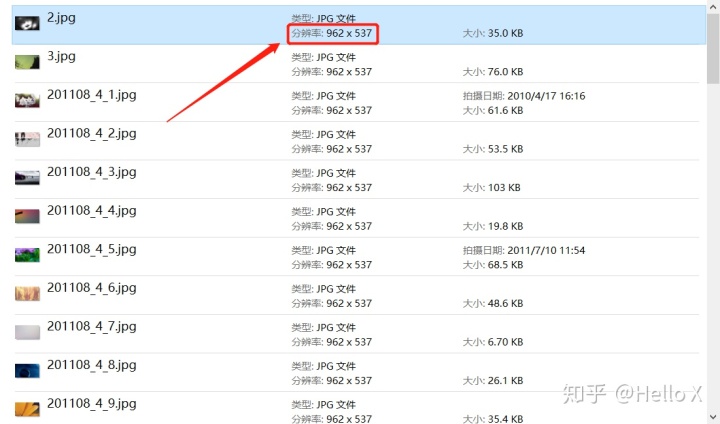Click the 大小: 6.70 KB size value

pos(493,342)
